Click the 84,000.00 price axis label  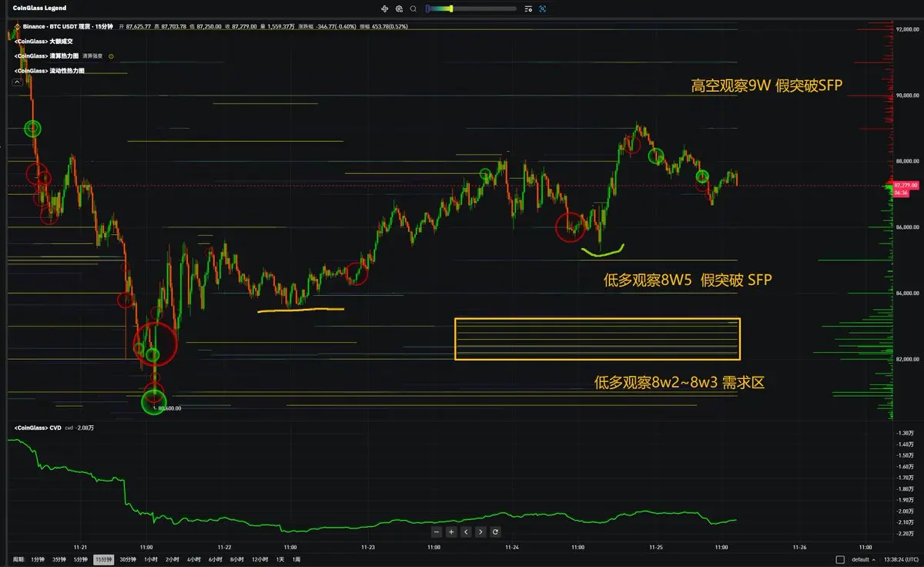[x=908, y=294]
